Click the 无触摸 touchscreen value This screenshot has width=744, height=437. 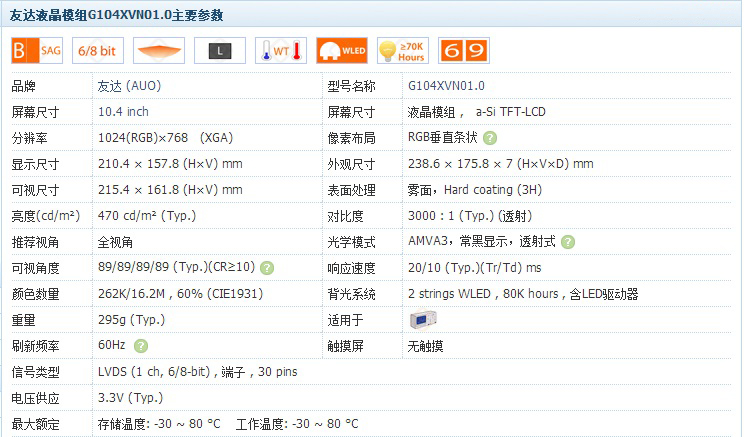click(x=425, y=346)
